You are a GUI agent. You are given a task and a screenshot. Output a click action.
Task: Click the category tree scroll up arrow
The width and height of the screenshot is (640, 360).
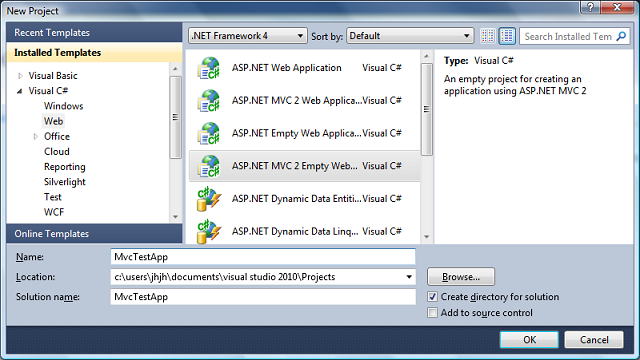pyautogui.click(x=176, y=69)
